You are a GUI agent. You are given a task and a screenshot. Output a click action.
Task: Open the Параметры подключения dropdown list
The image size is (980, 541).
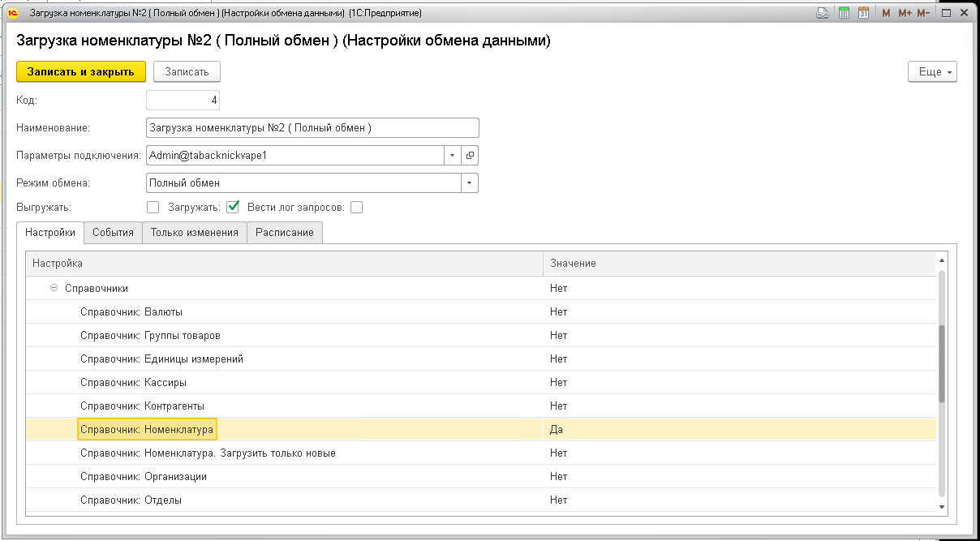[x=452, y=155]
